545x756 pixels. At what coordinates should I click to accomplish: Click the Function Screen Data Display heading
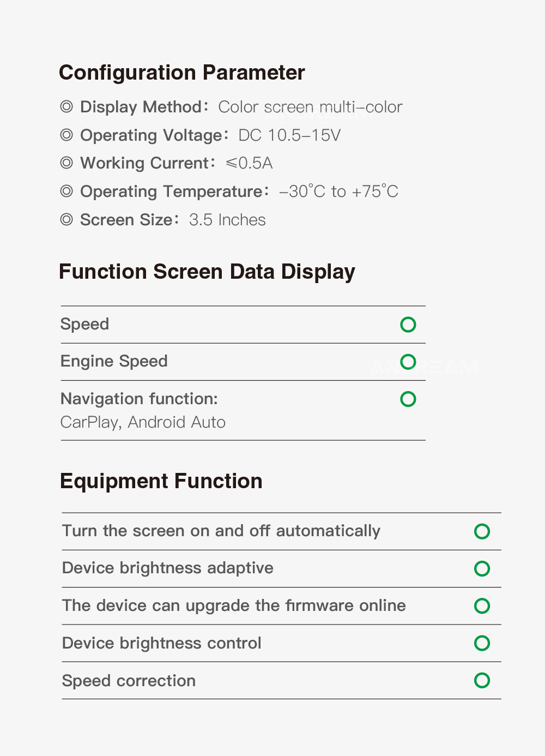pos(207,272)
